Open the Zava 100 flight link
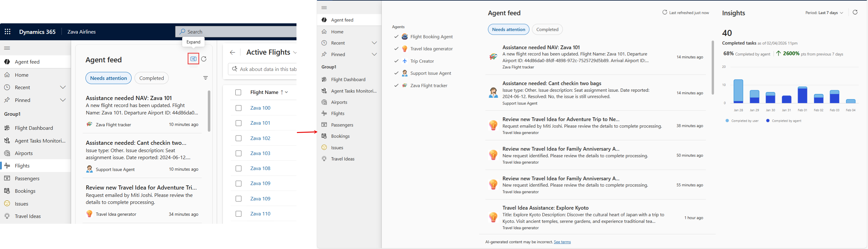The width and height of the screenshot is (868, 249). [261, 108]
